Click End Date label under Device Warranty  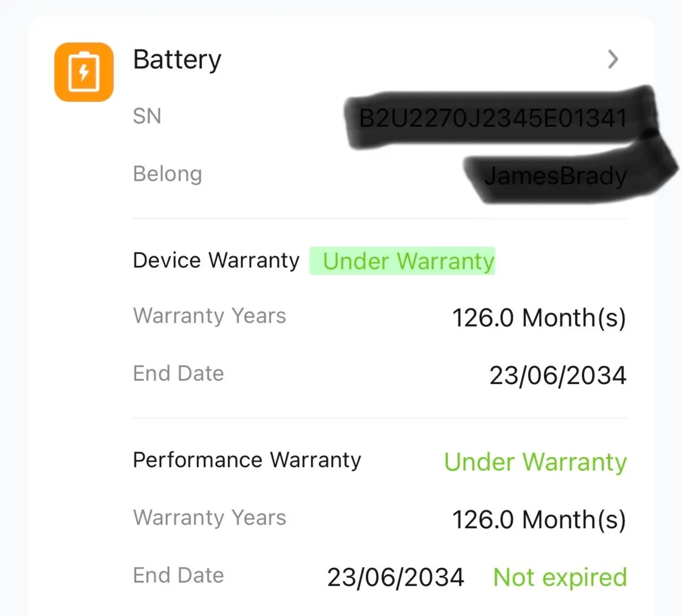coord(178,373)
